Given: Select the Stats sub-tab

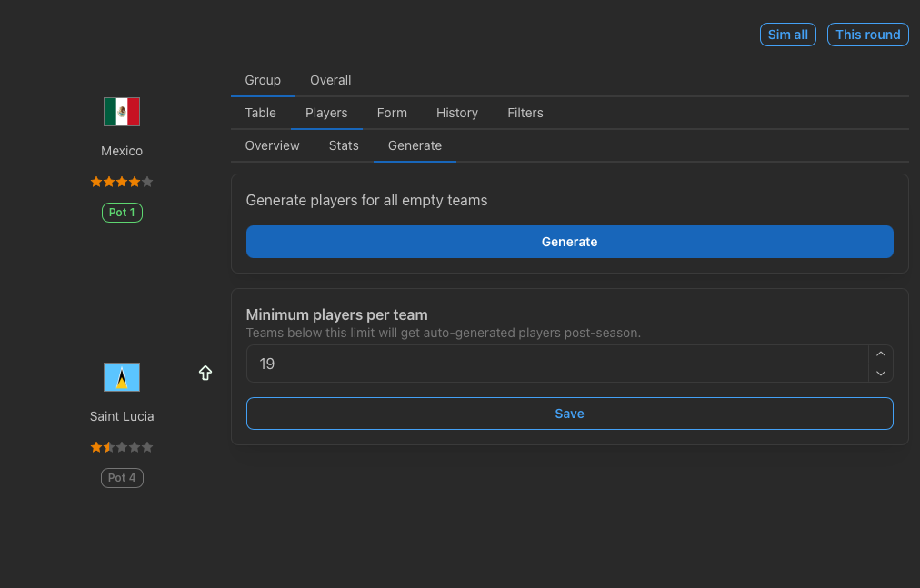Looking at the screenshot, I should coord(344,145).
